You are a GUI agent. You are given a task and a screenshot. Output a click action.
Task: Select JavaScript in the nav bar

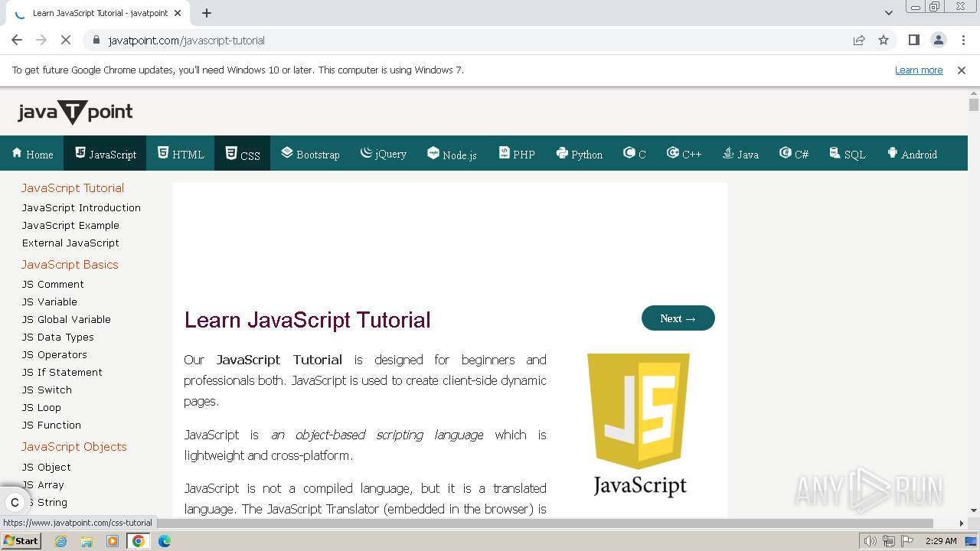[x=106, y=154]
